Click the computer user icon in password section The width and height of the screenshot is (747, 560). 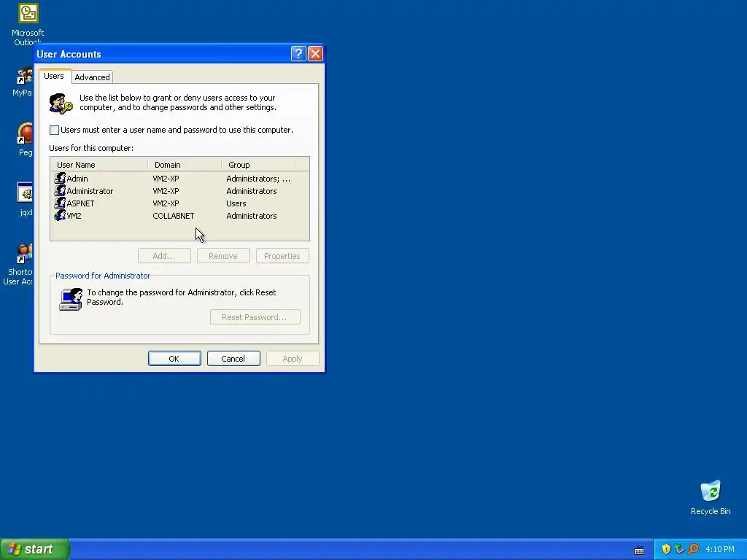tap(71, 299)
